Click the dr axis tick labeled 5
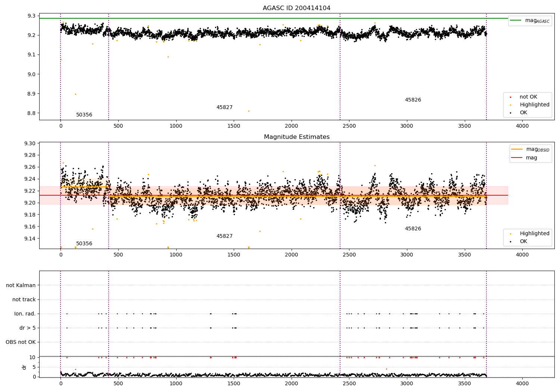The height and width of the screenshot is (392, 560). [x=34, y=367]
